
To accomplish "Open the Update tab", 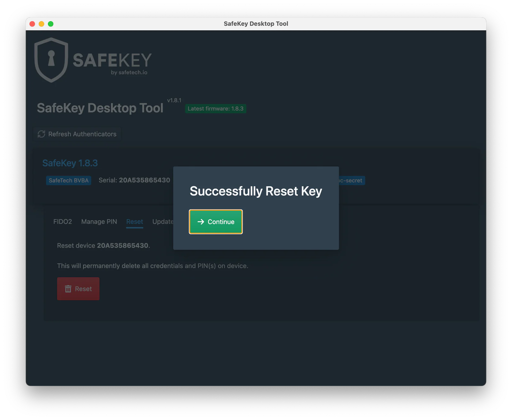I will [163, 222].
